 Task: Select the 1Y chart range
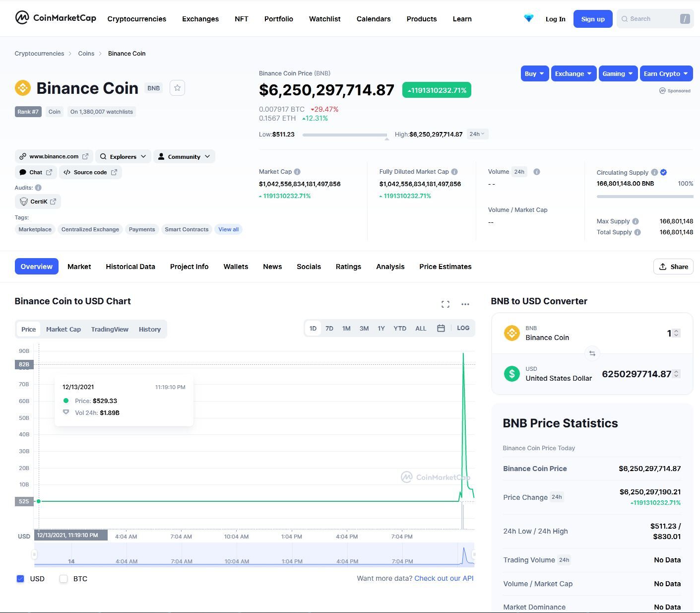coord(381,329)
